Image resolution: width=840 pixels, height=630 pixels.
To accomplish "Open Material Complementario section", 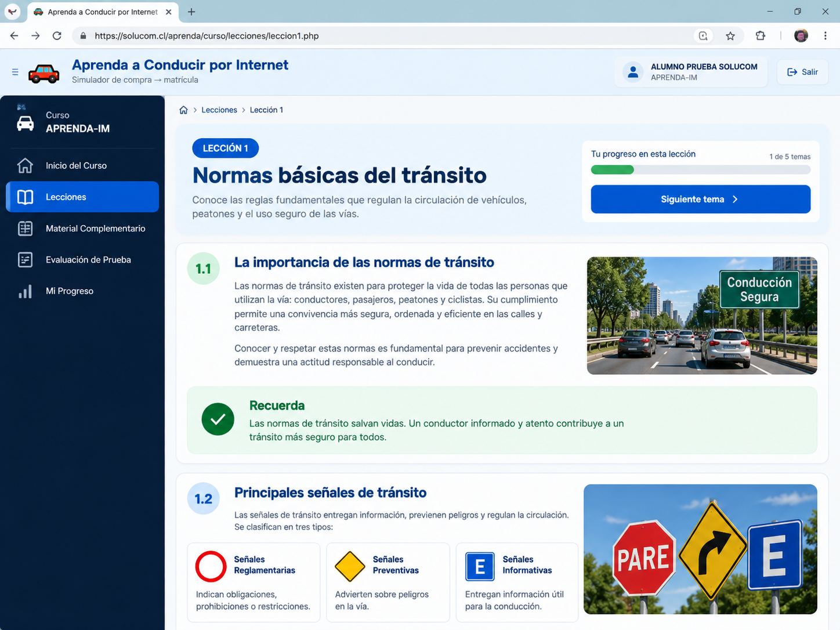I will pos(82,228).
